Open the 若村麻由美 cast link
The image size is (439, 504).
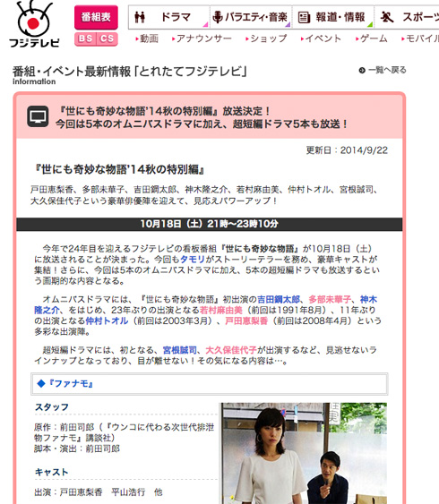pos(221,310)
